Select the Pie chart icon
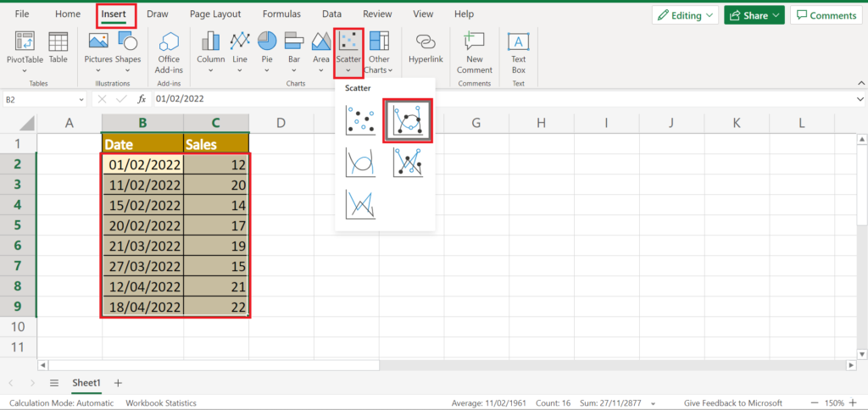This screenshot has height=410, width=868. (x=267, y=48)
